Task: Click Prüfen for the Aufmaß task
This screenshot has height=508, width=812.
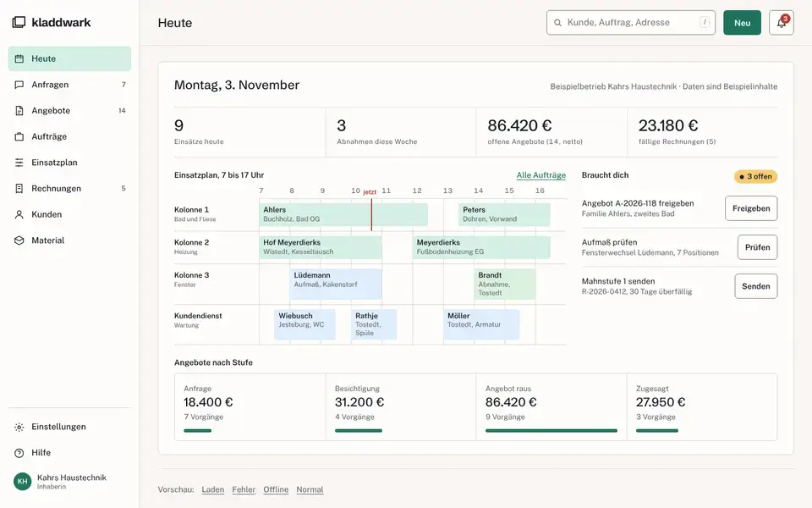Action: click(757, 247)
